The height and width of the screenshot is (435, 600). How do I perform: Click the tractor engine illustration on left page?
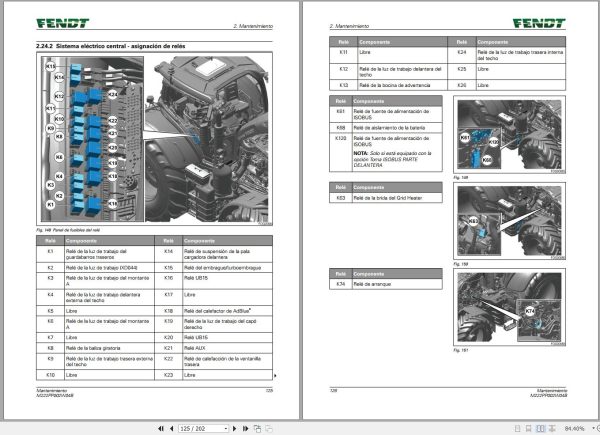207,139
